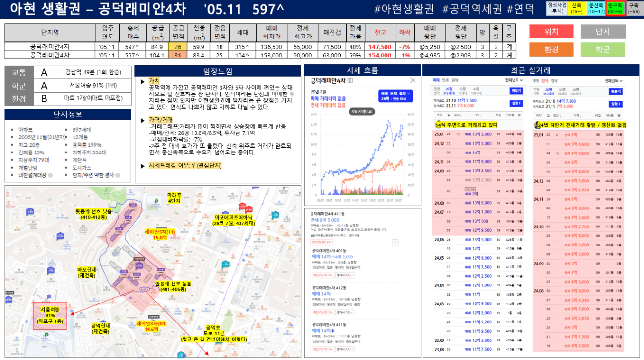Open 전체년도 dropdown in the lease-transactions panel
The width and height of the screenshot is (644, 360).
pos(614,80)
